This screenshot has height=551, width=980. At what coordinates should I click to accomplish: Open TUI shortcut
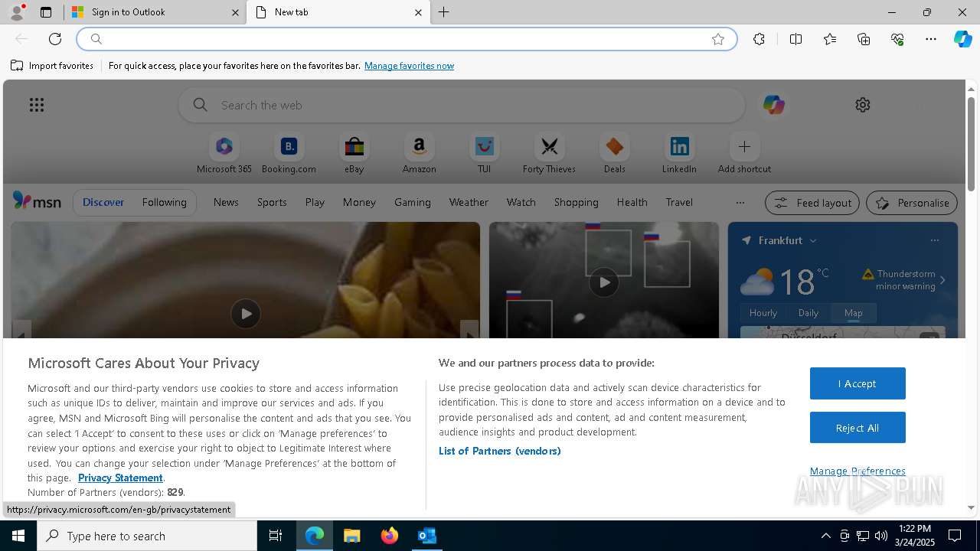click(484, 154)
